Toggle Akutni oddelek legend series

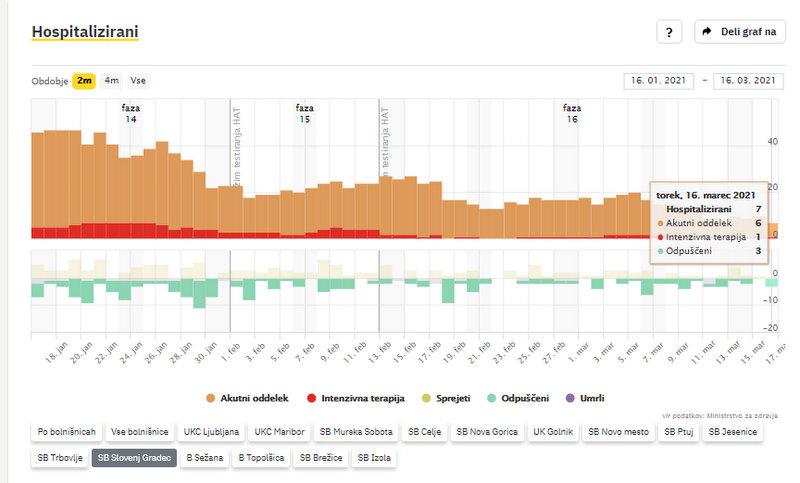click(247, 398)
